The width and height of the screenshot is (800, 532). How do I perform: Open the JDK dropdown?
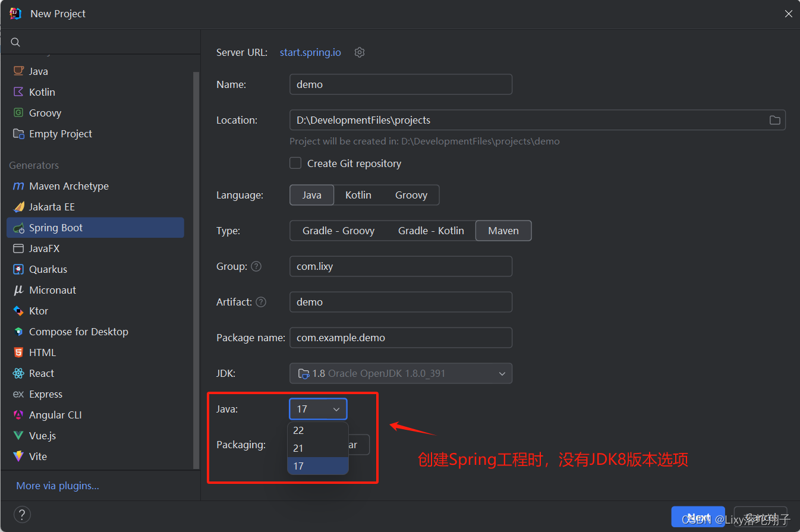[x=401, y=373]
